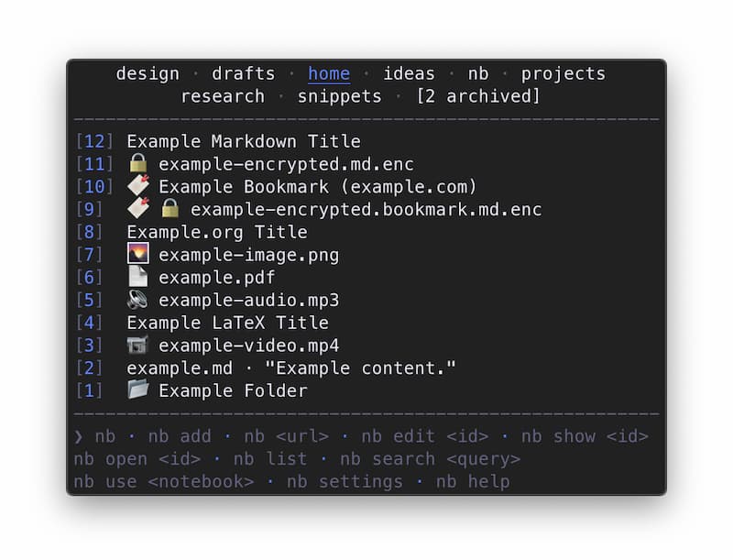Switch to the drafts notebook

coord(244,74)
